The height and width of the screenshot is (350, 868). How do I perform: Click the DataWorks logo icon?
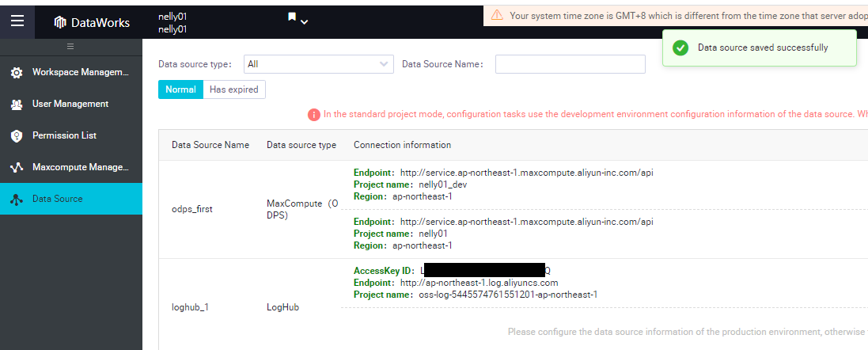(x=60, y=22)
